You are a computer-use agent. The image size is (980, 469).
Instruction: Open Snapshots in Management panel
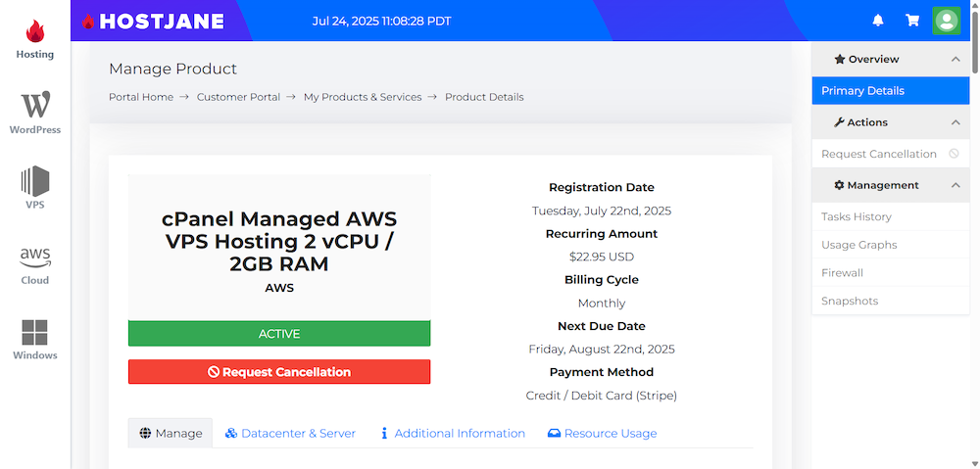point(891,301)
